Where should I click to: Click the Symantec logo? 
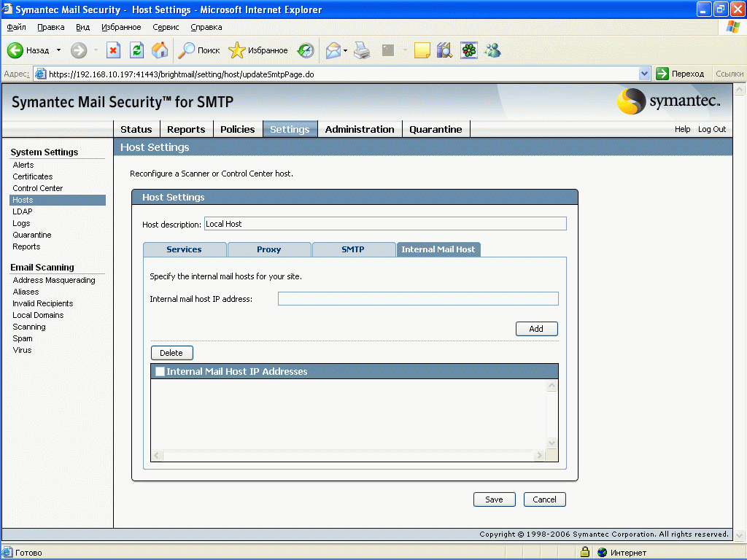point(669,101)
